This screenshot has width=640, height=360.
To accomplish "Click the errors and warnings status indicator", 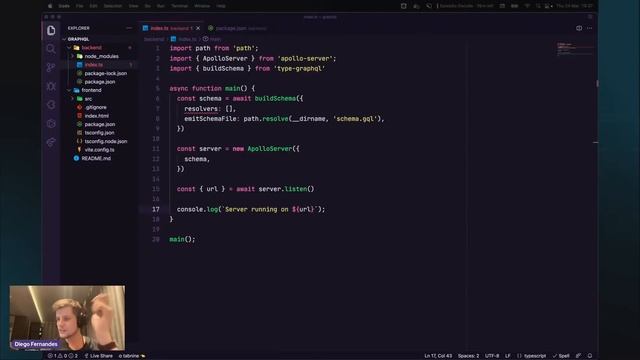I will click(x=62, y=356).
